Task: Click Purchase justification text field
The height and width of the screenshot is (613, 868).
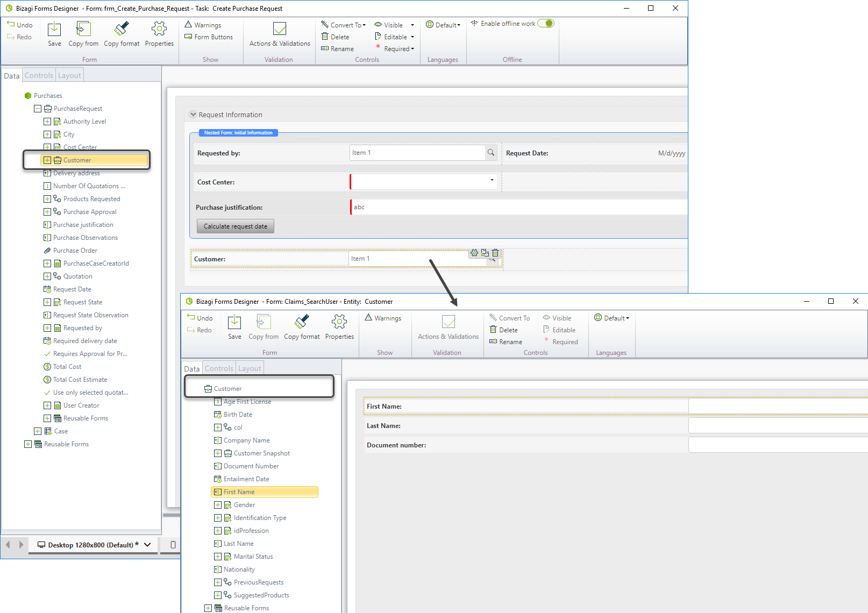Action: click(519, 207)
